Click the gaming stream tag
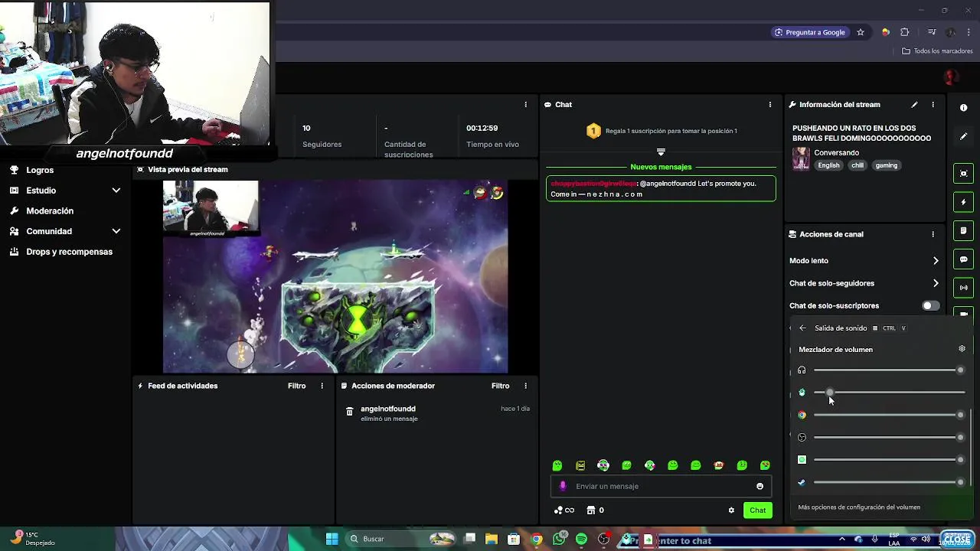Screen dimensions: 980x551 coord(887,165)
